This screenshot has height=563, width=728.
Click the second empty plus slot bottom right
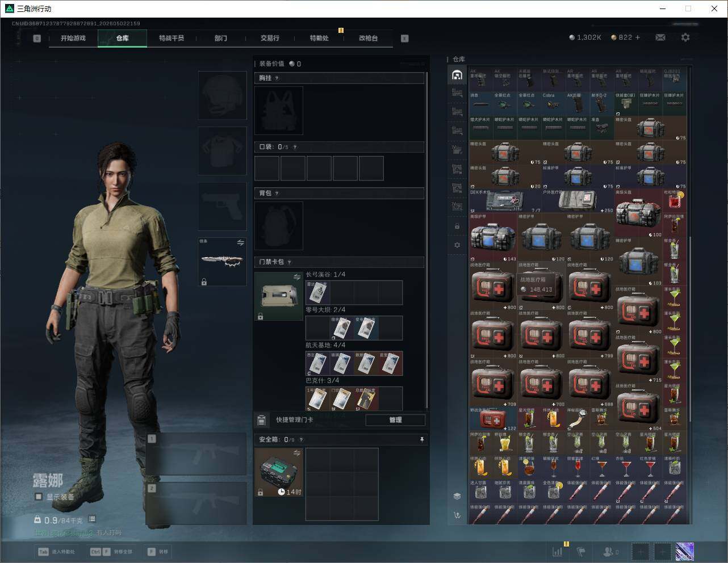pyautogui.click(x=662, y=551)
